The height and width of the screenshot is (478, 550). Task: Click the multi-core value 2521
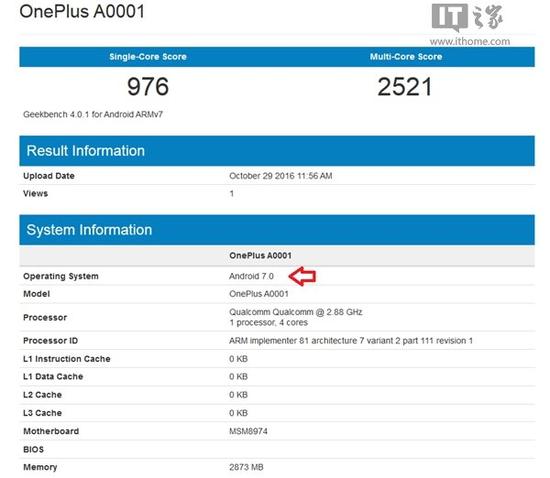(405, 87)
